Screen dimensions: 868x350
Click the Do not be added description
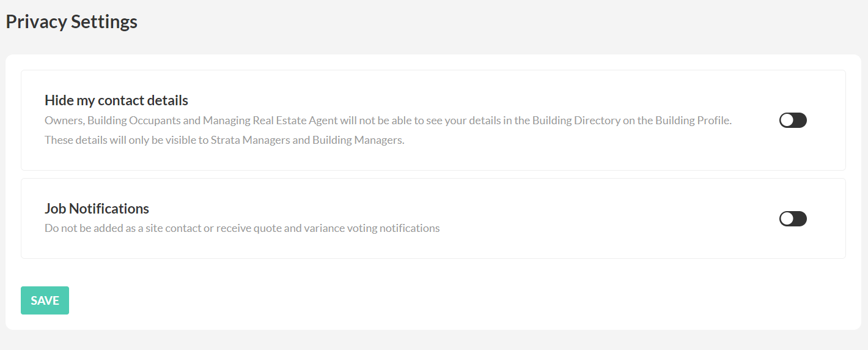tap(242, 228)
